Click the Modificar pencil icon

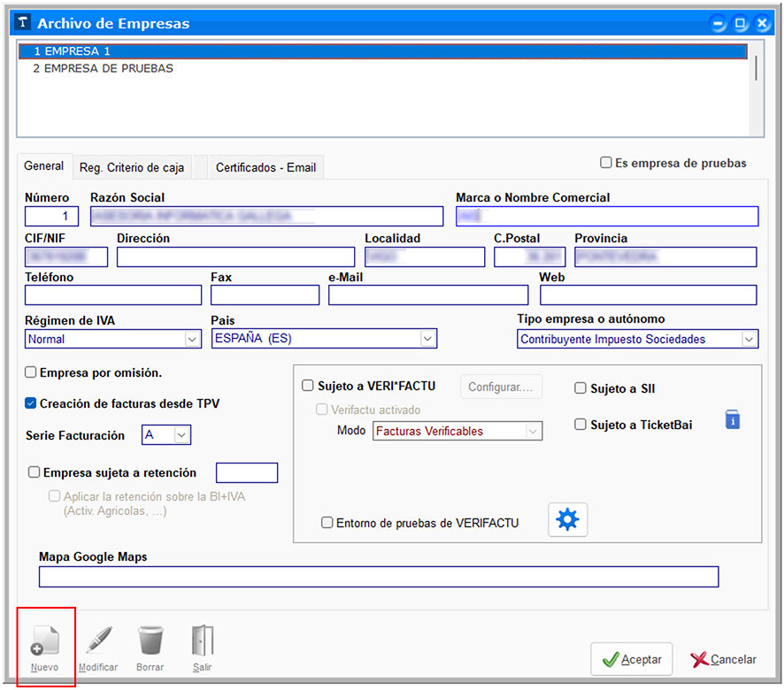(x=98, y=640)
